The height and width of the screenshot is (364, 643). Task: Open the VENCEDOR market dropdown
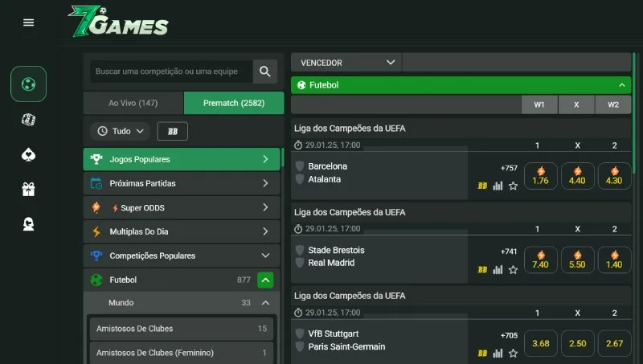pos(346,63)
